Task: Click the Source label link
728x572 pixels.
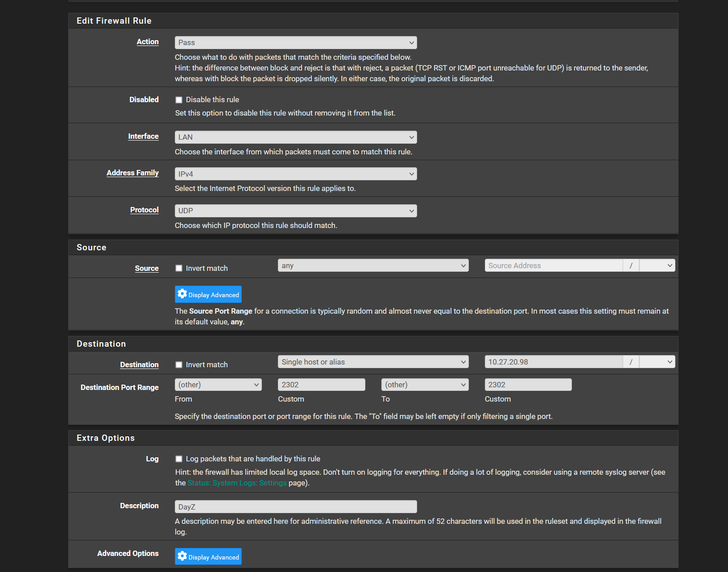Action: 147,268
